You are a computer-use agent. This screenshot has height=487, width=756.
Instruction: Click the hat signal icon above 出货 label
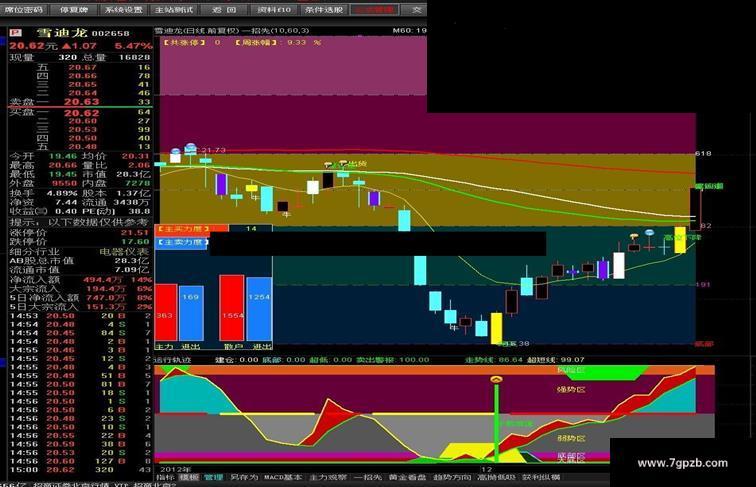[343, 163]
